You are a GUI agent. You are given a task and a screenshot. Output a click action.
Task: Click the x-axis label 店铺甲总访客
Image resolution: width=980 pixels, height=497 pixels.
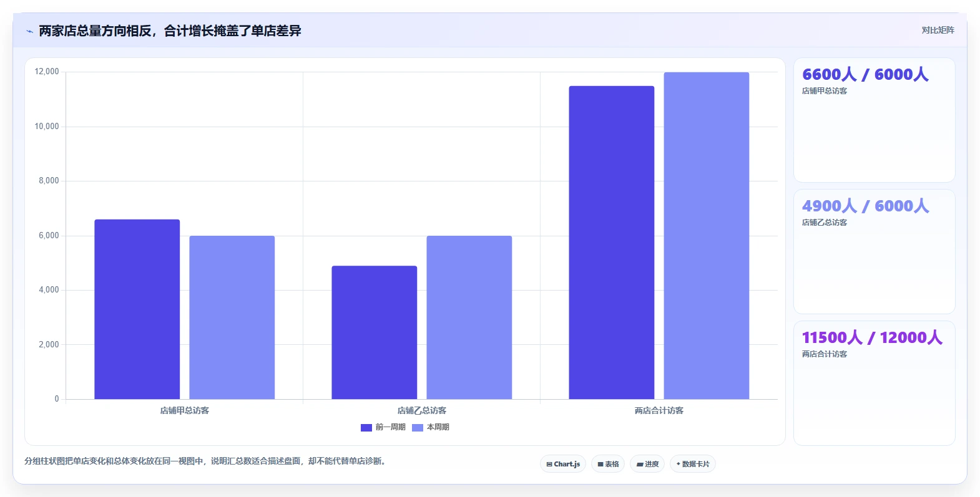(x=185, y=410)
